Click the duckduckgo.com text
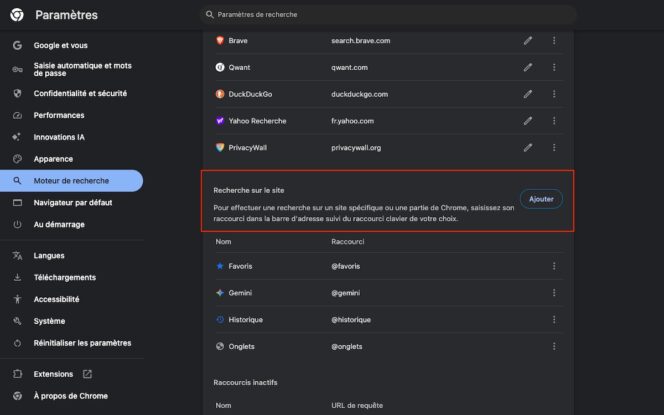664x415 pixels. coord(360,94)
